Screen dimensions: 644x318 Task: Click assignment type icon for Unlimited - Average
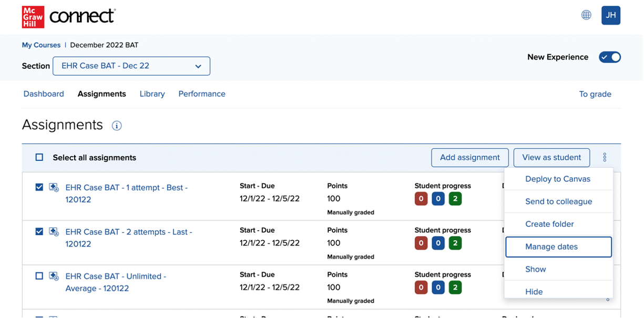point(54,276)
